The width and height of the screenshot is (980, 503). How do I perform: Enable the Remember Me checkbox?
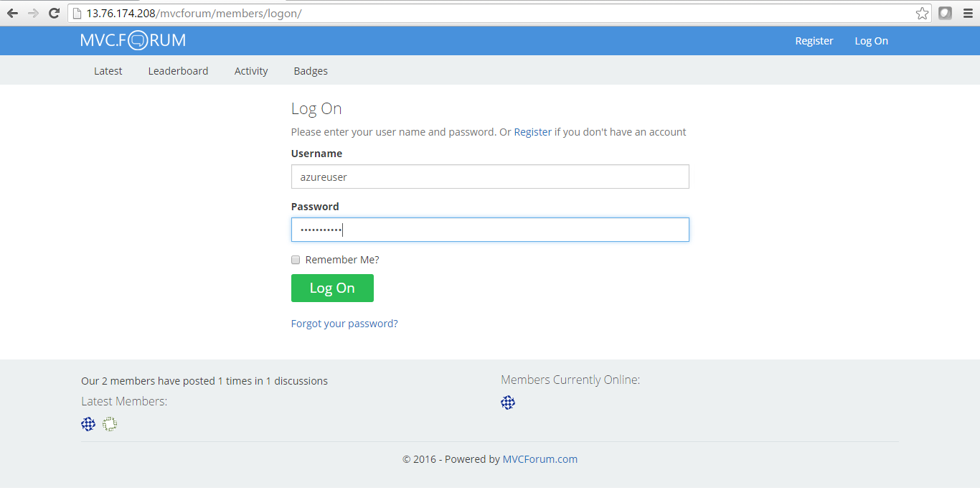(295, 260)
